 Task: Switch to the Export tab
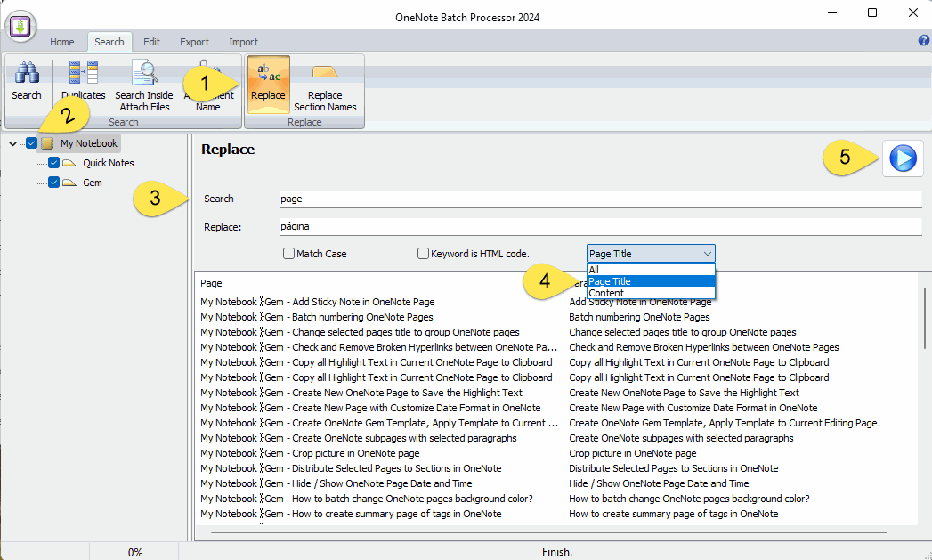pyautogui.click(x=194, y=42)
